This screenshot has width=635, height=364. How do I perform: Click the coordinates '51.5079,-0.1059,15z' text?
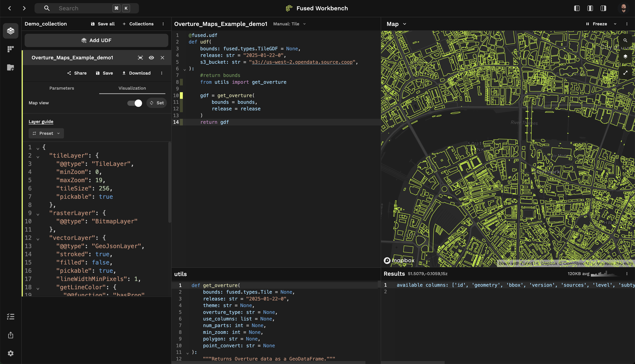[428, 274]
